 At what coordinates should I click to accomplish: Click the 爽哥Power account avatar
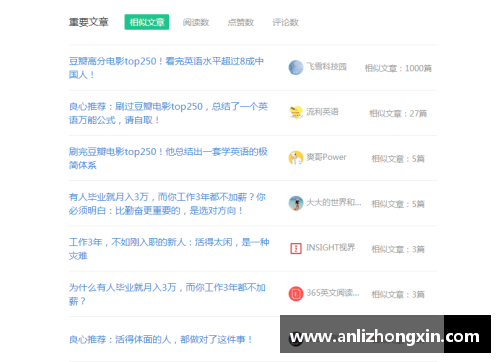tap(296, 158)
